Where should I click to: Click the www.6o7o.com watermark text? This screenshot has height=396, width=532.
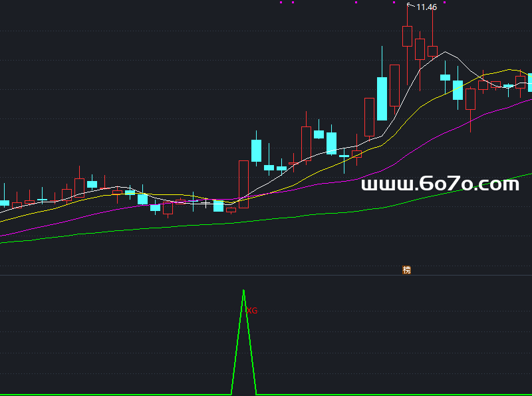tap(440, 184)
